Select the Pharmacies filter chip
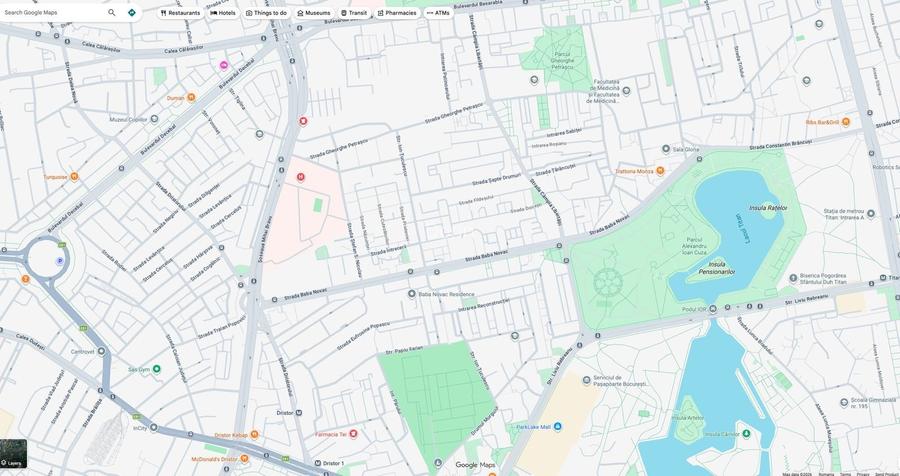Screen dimensions: 900x476 (x=396, y=13)
